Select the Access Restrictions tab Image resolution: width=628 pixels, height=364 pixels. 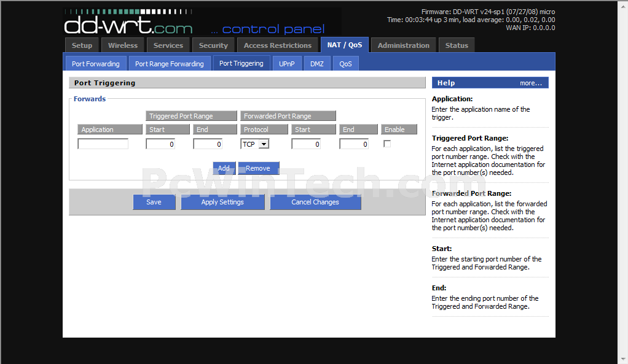point(277,45)
